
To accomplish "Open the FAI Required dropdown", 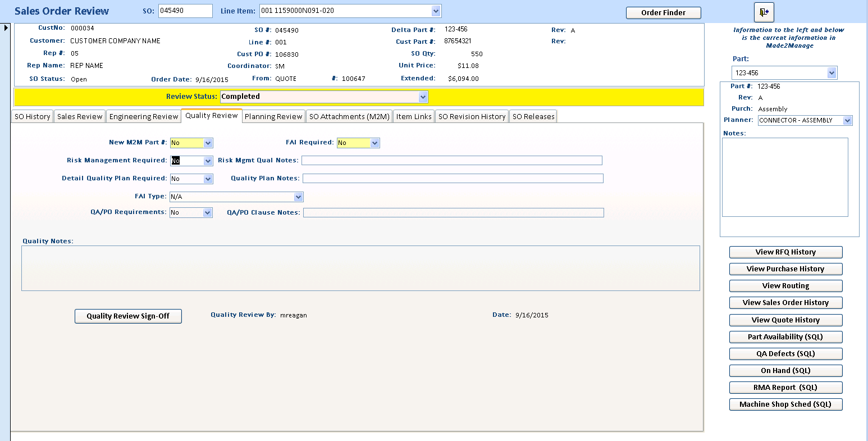I will 375,143.
